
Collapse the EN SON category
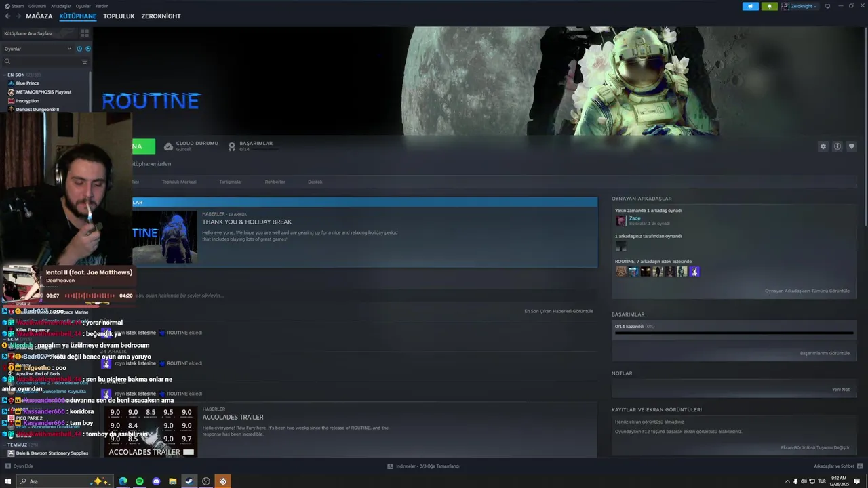[x=5, y=75]
